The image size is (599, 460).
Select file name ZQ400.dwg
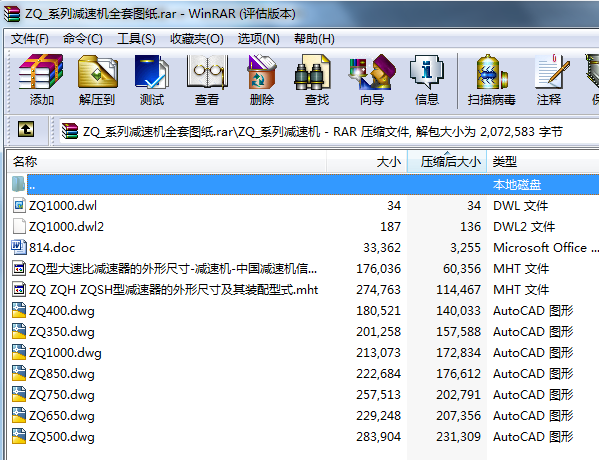[62, 311]
